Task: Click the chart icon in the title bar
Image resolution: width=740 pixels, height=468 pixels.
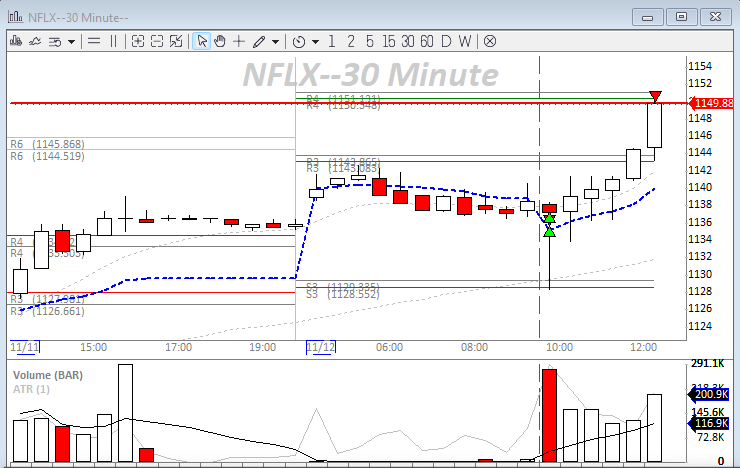Action: pyautogui.click(x=15, y=17)
